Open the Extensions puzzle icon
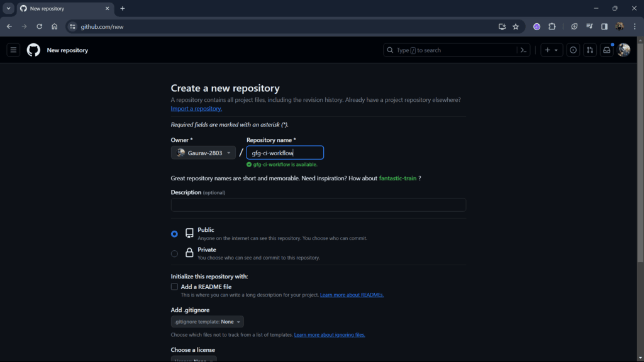 pos(552,26)
